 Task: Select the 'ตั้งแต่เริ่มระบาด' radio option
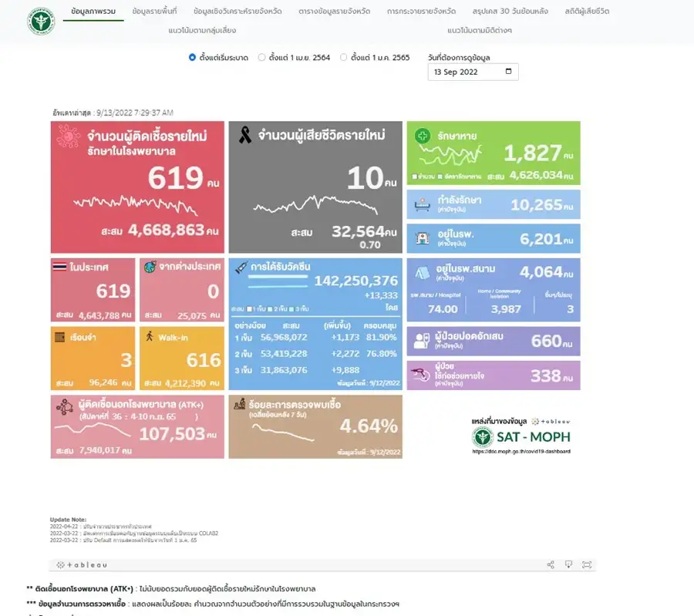[193, 57]
